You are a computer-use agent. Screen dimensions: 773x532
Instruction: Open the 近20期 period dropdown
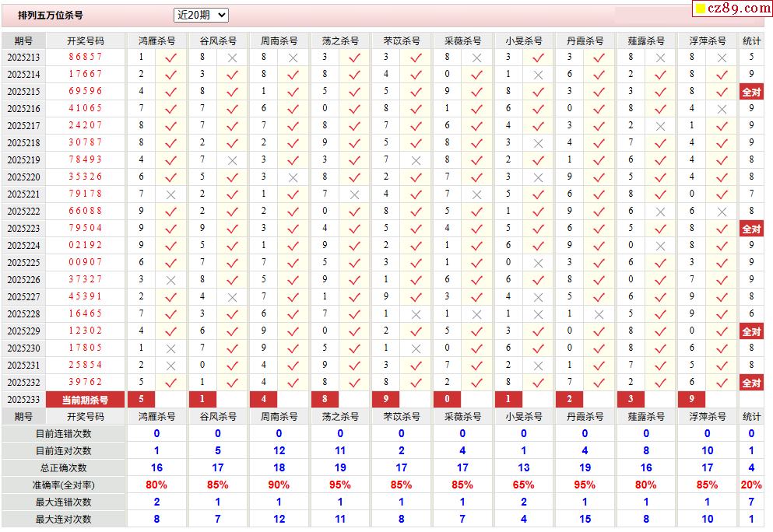click(x=201, y=16)
